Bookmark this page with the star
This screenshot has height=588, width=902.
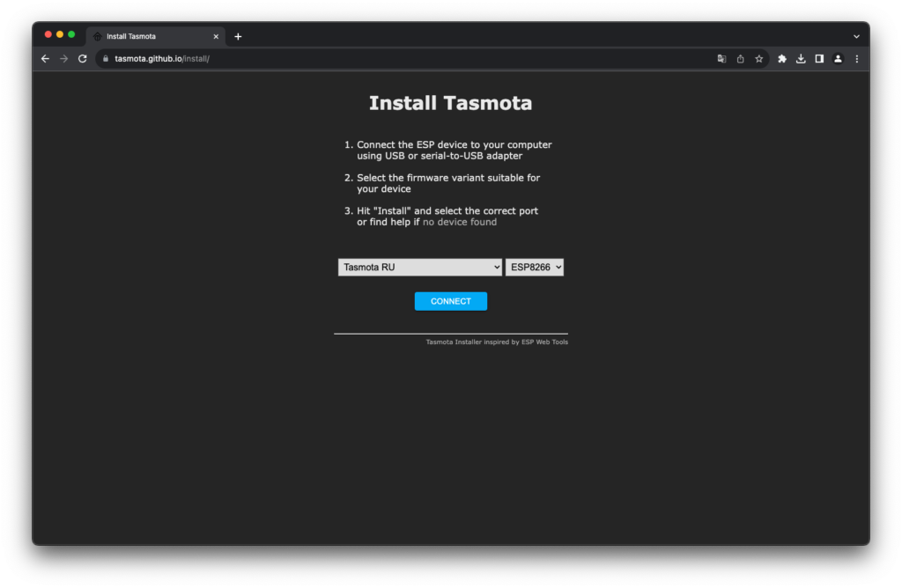pos(758,59)
